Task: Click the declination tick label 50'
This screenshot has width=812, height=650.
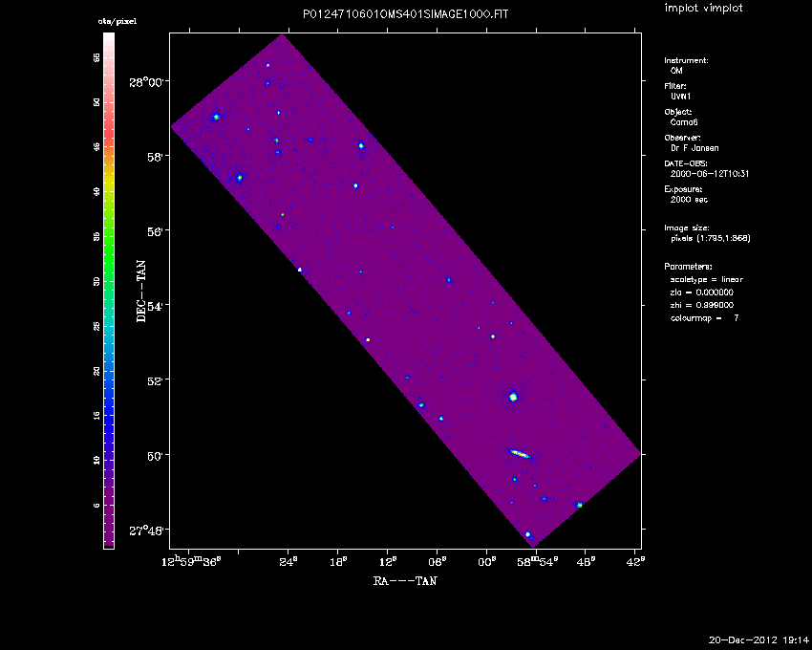Action: (155, 455)
